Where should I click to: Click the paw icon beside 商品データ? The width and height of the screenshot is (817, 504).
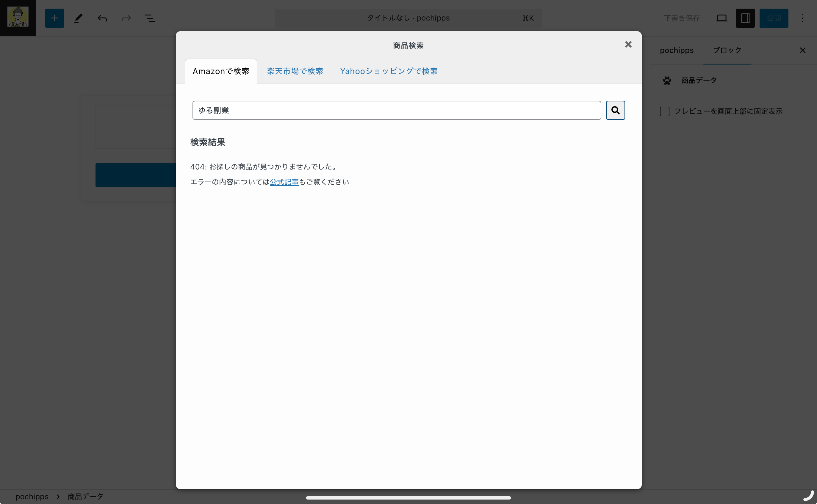667,80
